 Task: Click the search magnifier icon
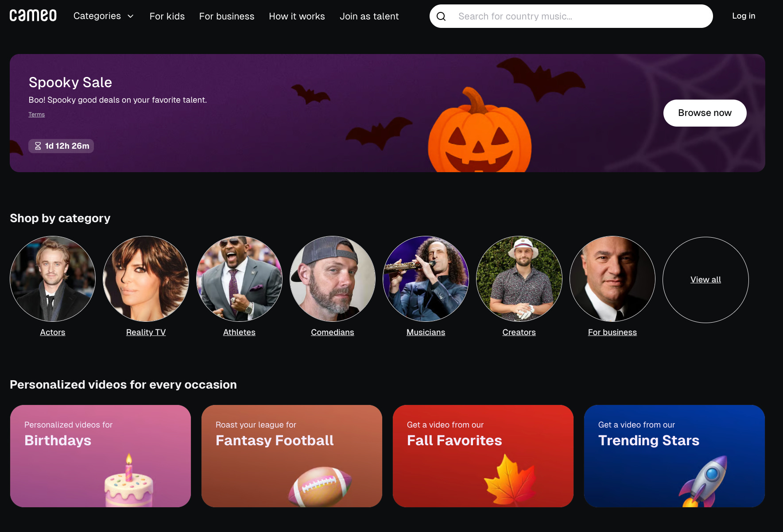click(441, 16)
